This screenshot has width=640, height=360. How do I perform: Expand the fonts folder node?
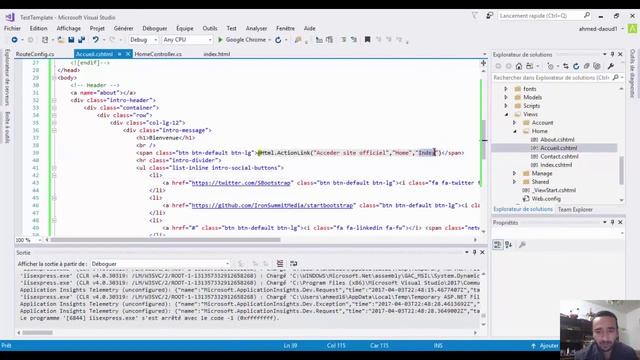click(x=506, y=89)
